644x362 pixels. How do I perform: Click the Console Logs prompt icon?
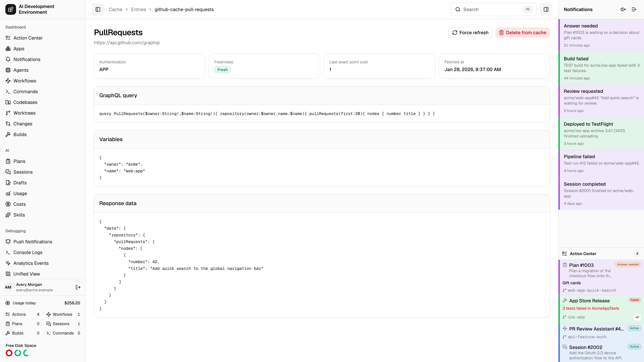click(8, 253)
